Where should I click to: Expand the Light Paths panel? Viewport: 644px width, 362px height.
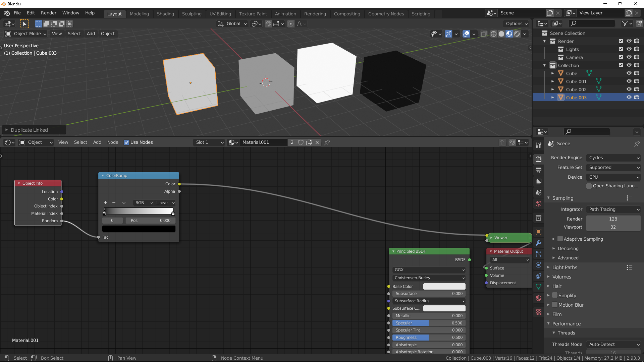point(565,267)
